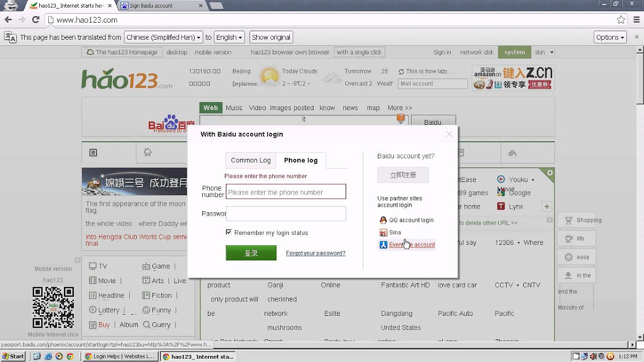Switch to the Sign Baidu account browser tab
This screenshot has width=644, height=362.
(162, 6)
